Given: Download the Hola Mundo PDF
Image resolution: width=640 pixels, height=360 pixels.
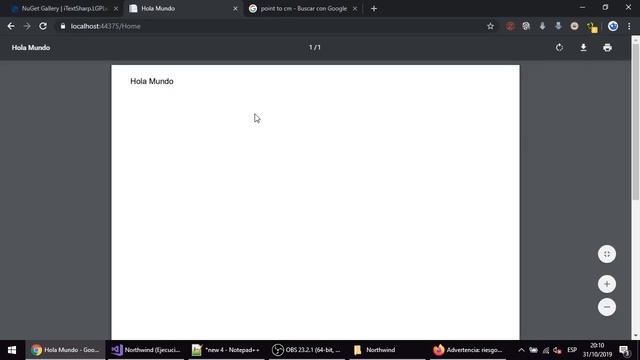Looking at the screenshot, I should [583, 48].
